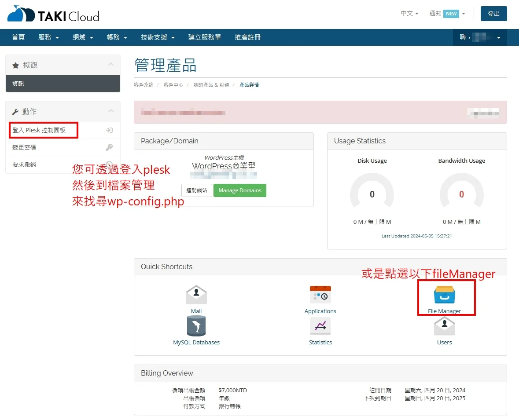
Task: Open the 中文 language dropdown
Action: pos(409,14)
